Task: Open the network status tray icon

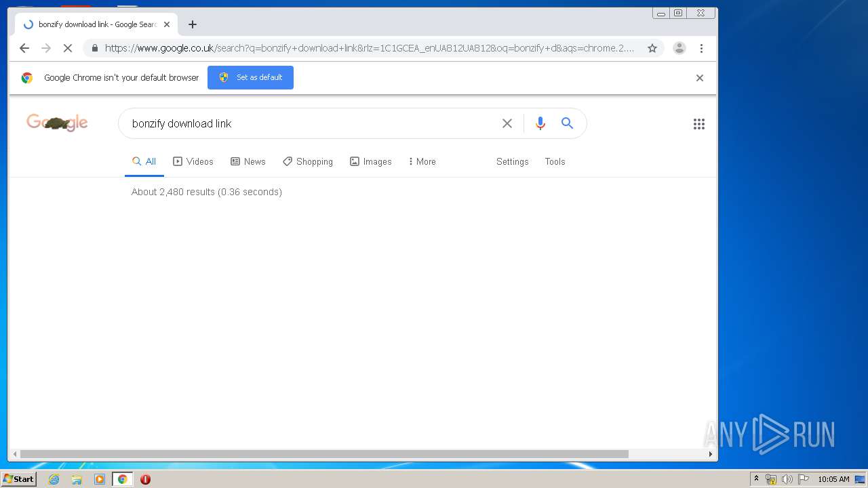Action: [x=771, y=479]
